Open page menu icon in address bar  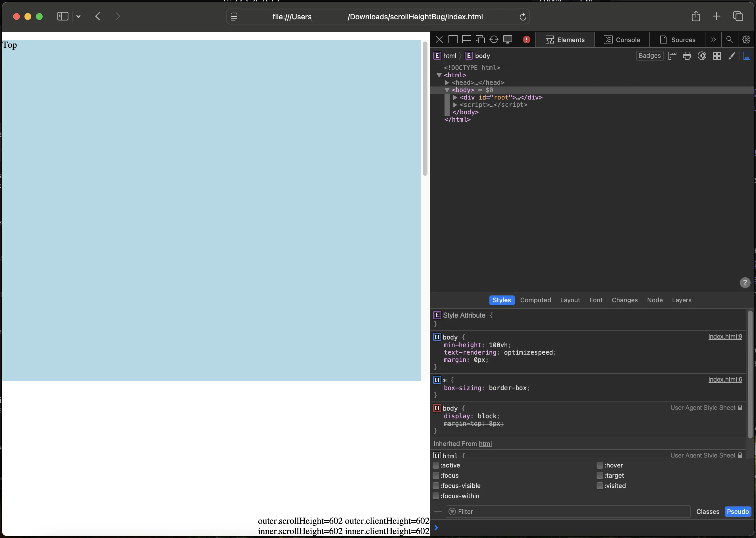click(234, 16)
